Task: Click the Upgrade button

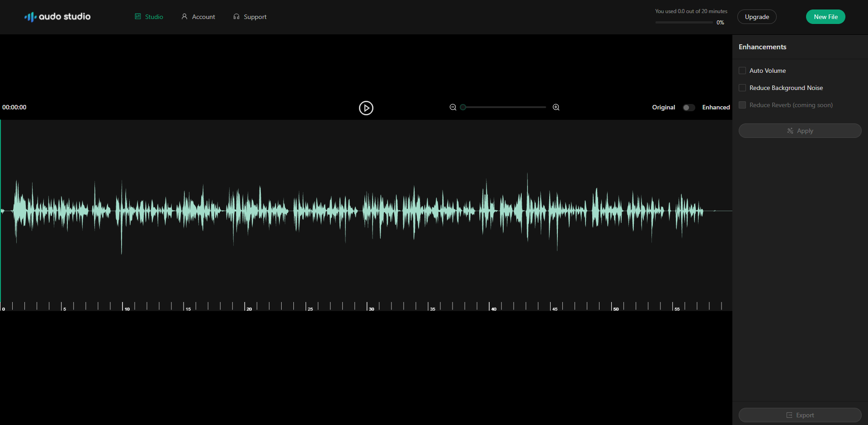Action: pos(757,17)
